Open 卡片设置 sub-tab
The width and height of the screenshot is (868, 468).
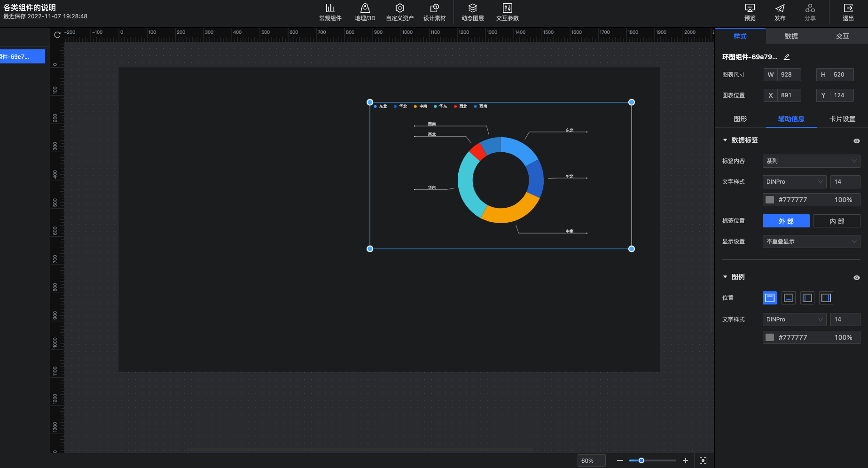843,119
